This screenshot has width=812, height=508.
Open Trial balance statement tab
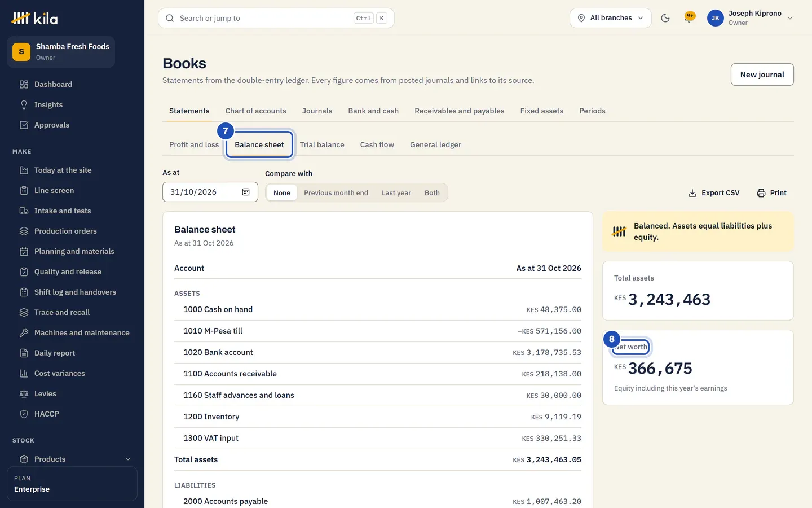tap(322, 145)
